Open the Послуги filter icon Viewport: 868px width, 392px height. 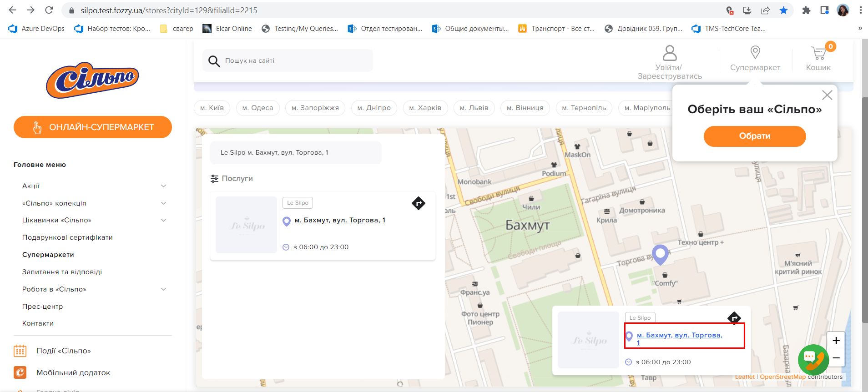point(214,179)
